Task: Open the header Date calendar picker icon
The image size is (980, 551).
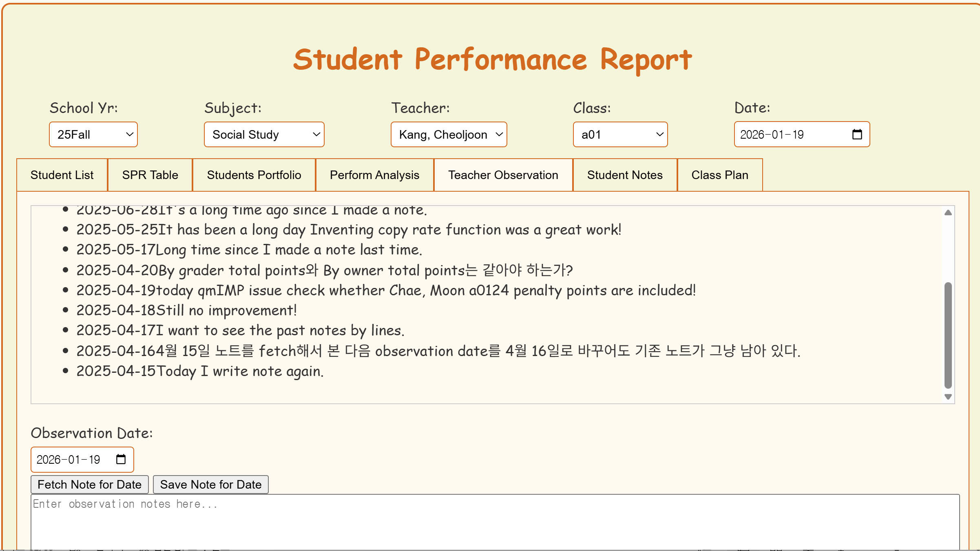Action: (857, 134)
